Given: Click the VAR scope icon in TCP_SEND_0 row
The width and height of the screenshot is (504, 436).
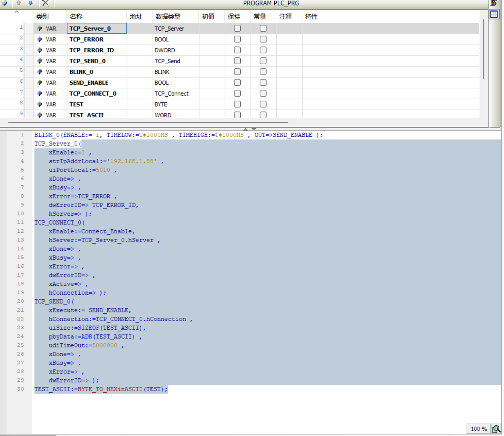Looking at the screenshot, I should coord(40,61).
